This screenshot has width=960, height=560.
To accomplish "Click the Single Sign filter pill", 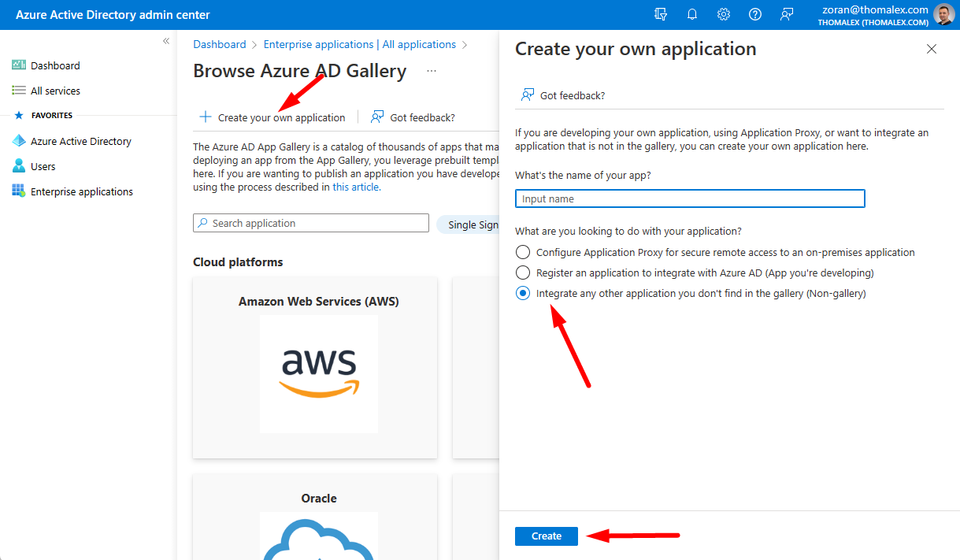I will click(x=469, y=224).
